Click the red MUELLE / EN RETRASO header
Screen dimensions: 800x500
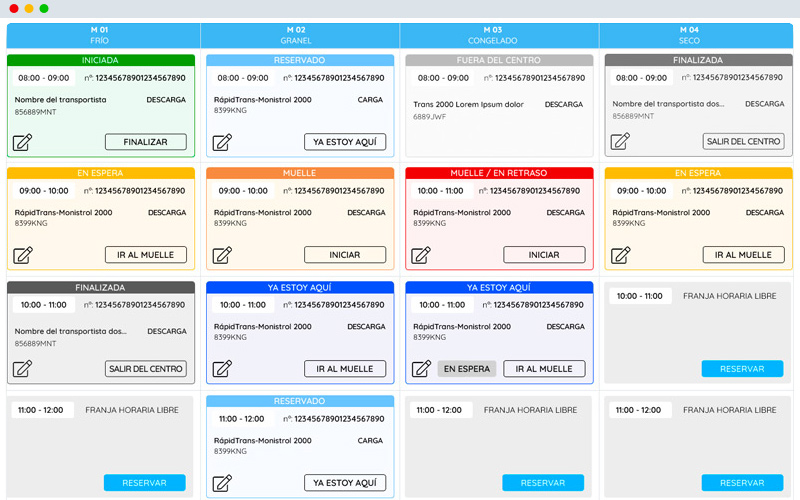click(x=499, y=173)
